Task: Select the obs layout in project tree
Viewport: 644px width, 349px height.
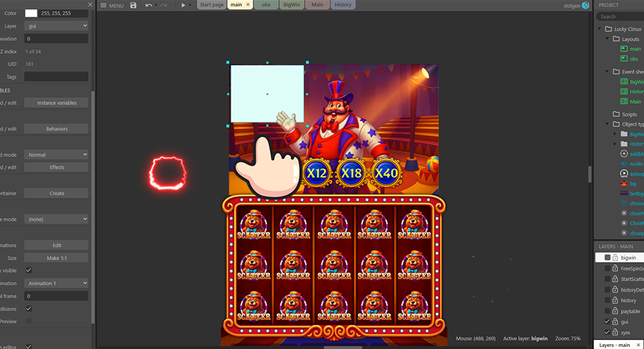Action: pyautogui.click(x=633, y=59)
